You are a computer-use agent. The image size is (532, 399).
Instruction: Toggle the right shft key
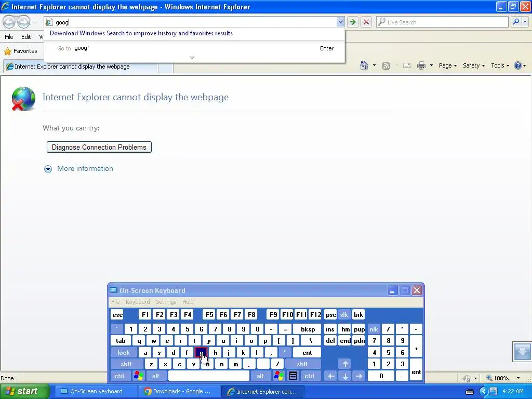pyautogui.click(x=302, y=364)
